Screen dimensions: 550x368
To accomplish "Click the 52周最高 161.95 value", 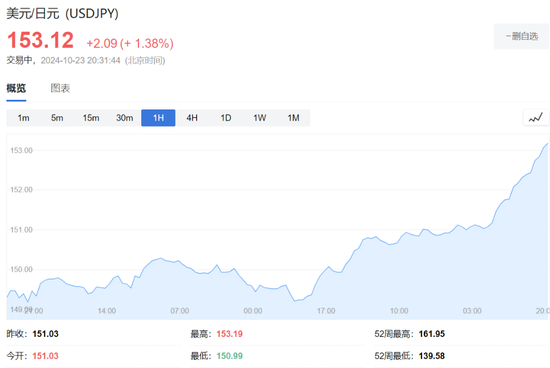I will point(432,334).
